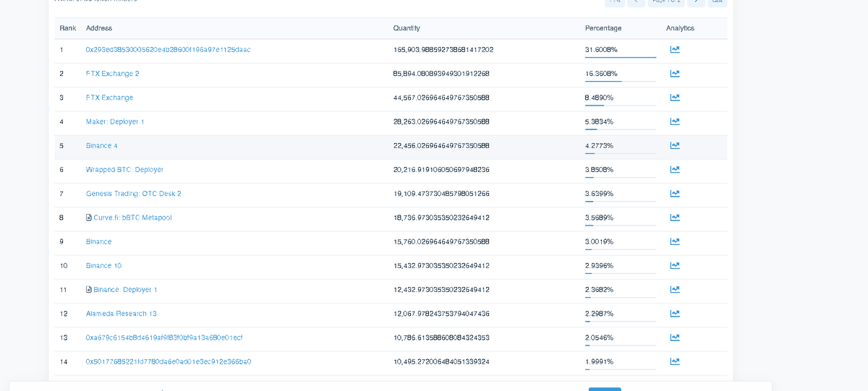Select quantity 10,786.613588608084324353

click(441, 338)
